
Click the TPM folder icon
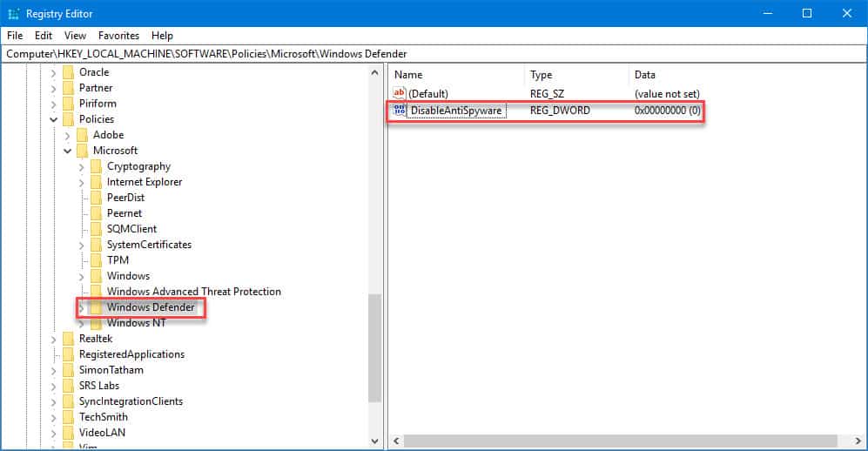click(x=97, y=260)
